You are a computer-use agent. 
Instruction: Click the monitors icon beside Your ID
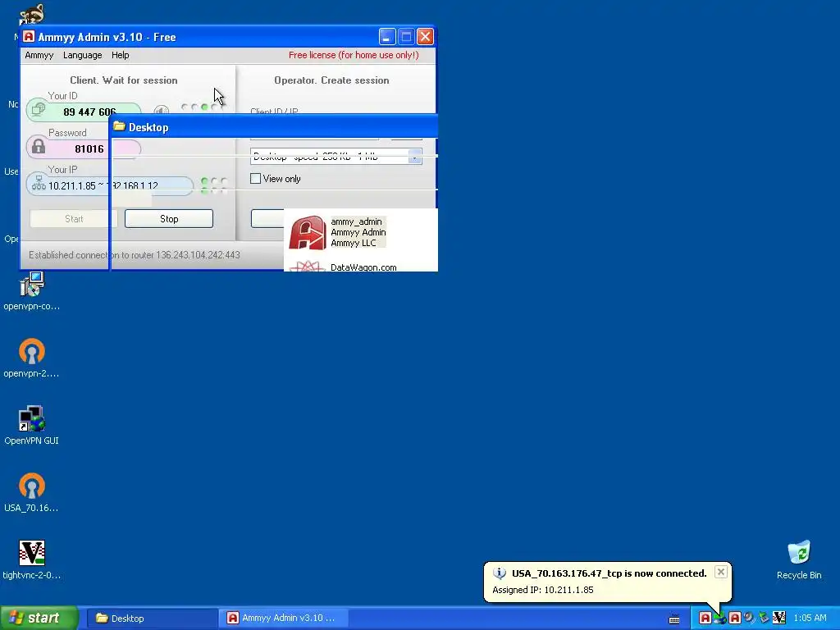point(38,110)
